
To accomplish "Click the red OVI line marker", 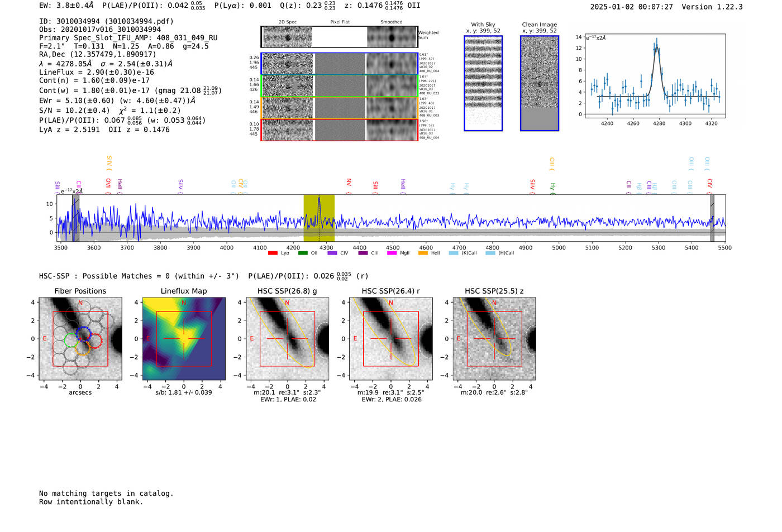I will tap(108, 185).
